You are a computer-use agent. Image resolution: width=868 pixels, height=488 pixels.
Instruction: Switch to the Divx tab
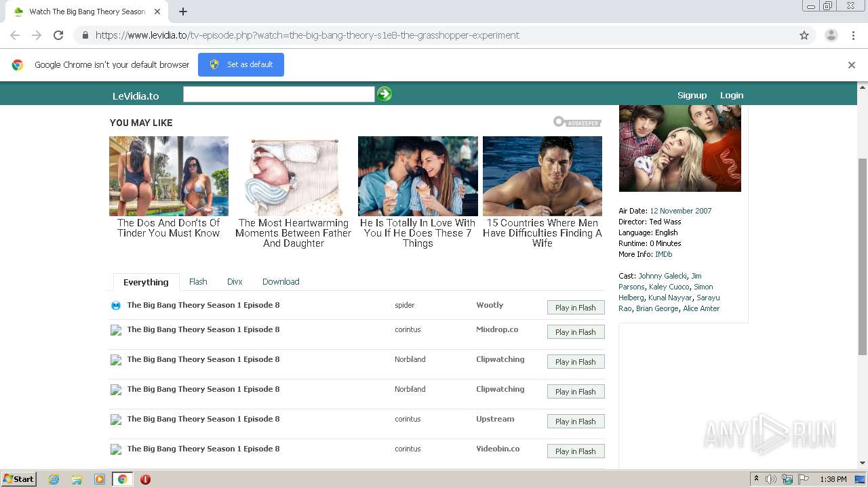[235, 281]
